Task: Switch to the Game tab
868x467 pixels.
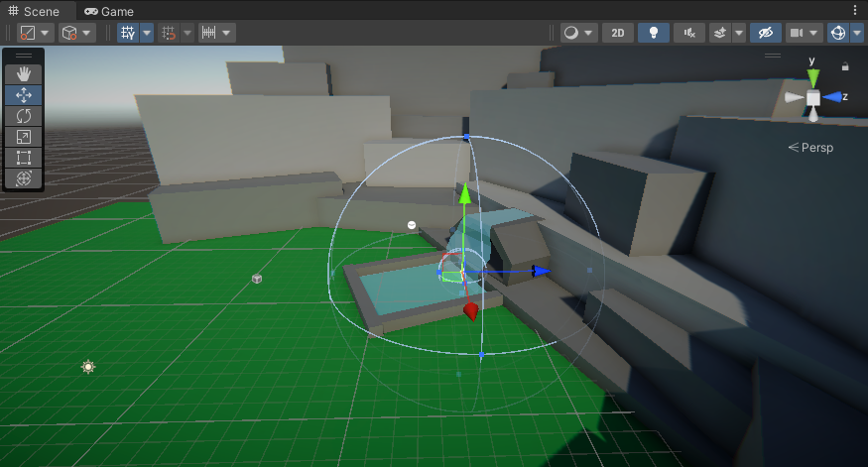Action: [109, 11]
